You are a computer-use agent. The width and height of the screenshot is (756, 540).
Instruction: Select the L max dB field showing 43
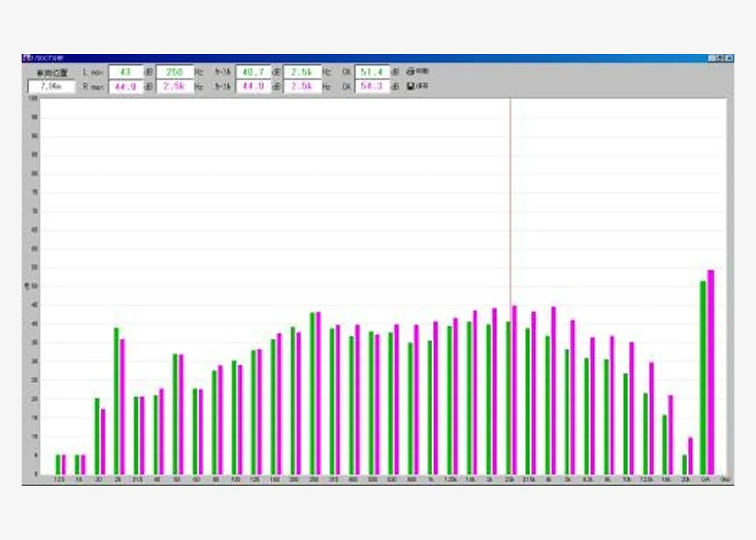click(x=126, y=72)
